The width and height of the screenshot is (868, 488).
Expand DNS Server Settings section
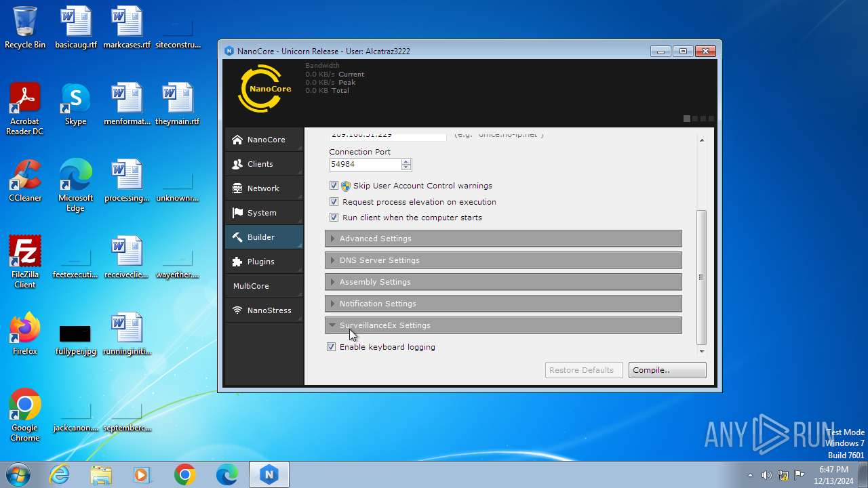pyautogui.click(x=503, y=260)
